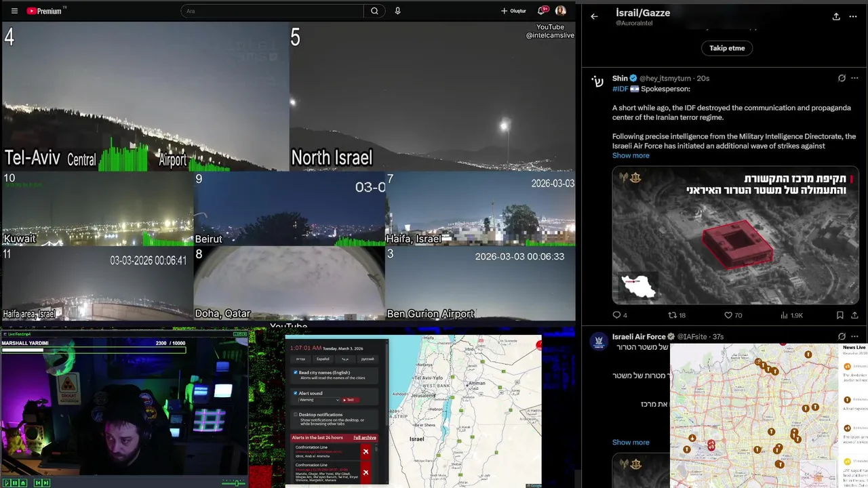Click the next track button in Live Feed player

pyautogui.click(x=46, y=483)
